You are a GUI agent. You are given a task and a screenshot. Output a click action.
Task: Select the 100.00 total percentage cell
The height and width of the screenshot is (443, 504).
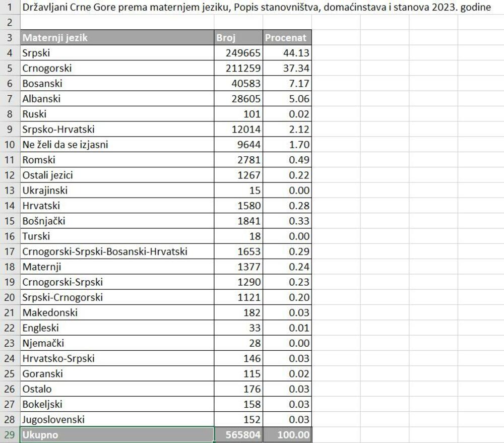click(287, 435)
